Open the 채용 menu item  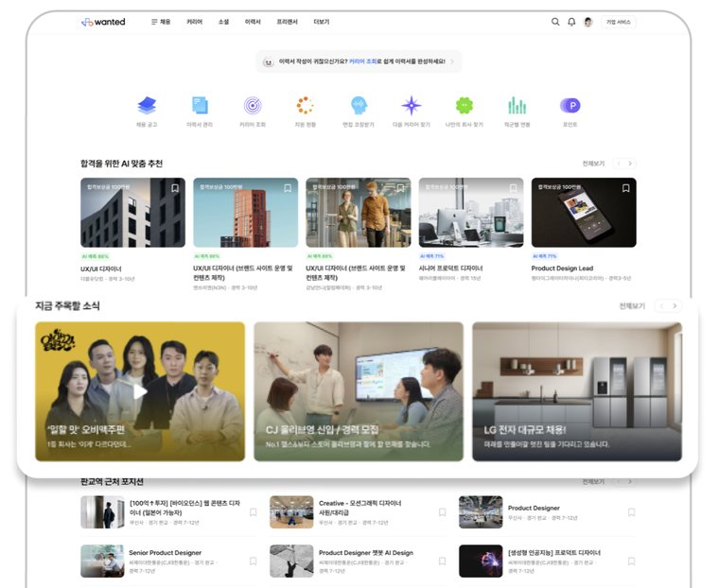pos(161,22)
